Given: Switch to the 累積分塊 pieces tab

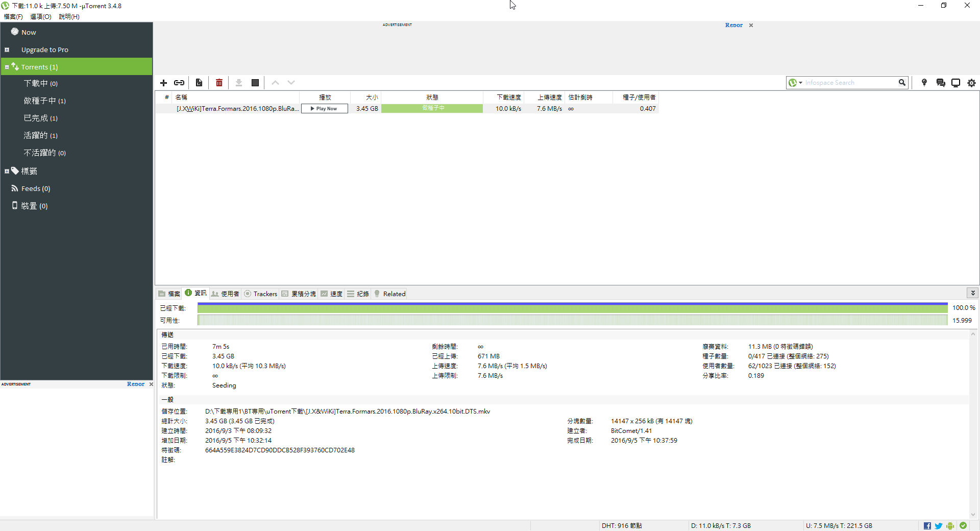Looking at the screenshot, I should click(x=299, y=294).
